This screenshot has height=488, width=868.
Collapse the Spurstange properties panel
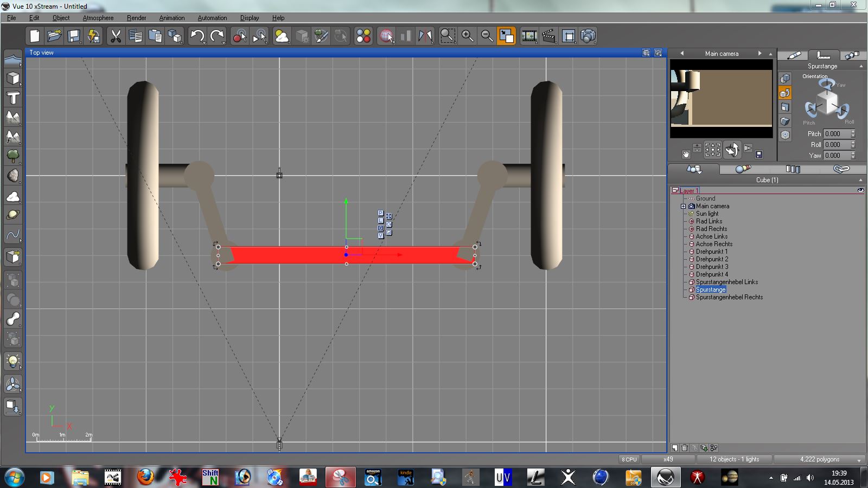(x=861, y=66)
